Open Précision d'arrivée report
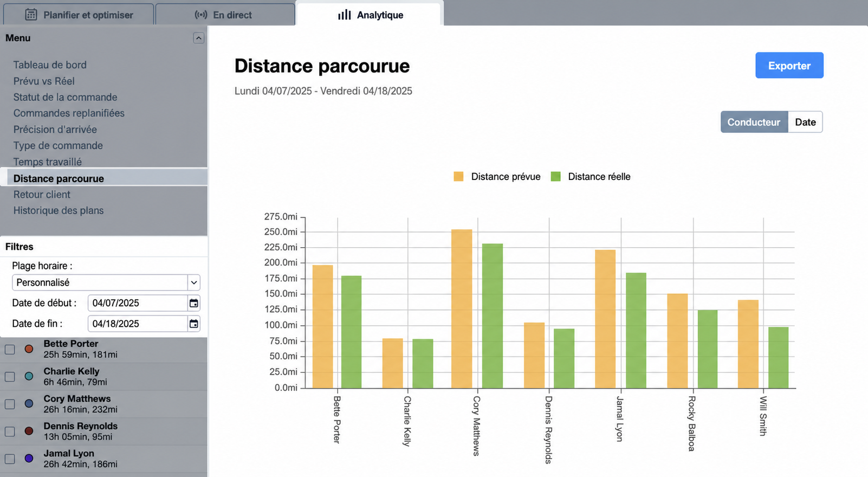This screenshot has width=868, height=477. (x=55, y=129)
